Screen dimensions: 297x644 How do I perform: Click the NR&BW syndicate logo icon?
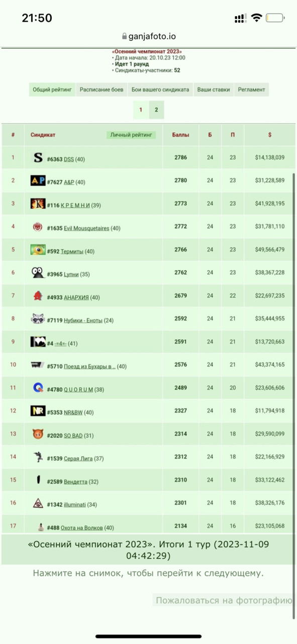tap(38, 411)
